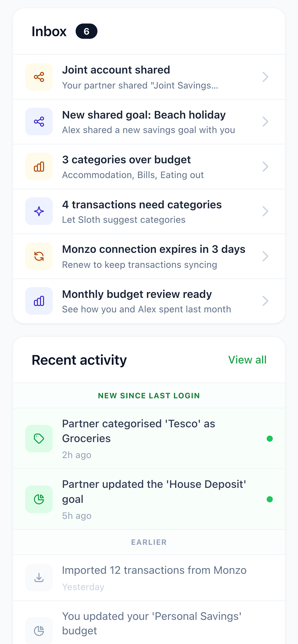Click the orange share icon for Joint account
Screen dimensions: 298x644
pyautogui.click(x=39, y=77)
